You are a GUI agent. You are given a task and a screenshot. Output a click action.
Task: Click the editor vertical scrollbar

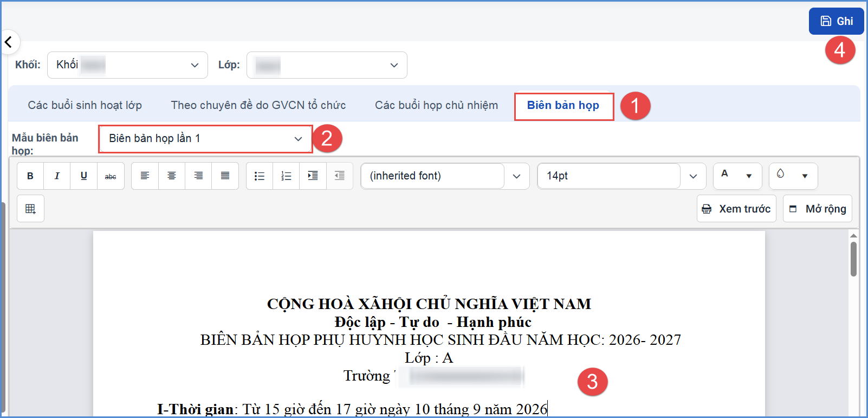[853, 259]
